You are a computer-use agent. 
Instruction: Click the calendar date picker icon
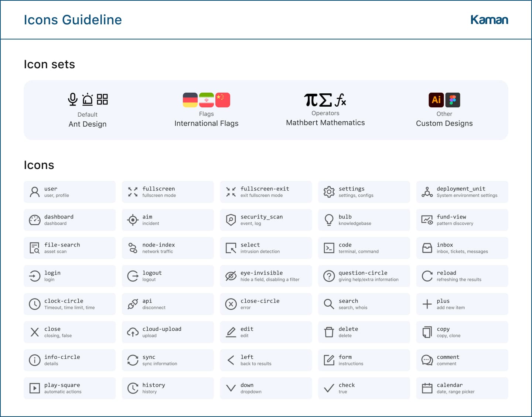(427, 388)
